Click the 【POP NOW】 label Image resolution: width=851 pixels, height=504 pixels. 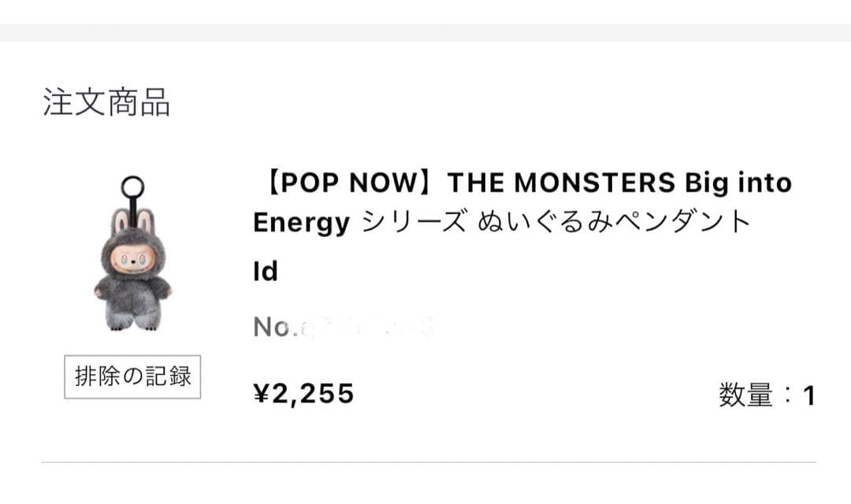(348, 183)
